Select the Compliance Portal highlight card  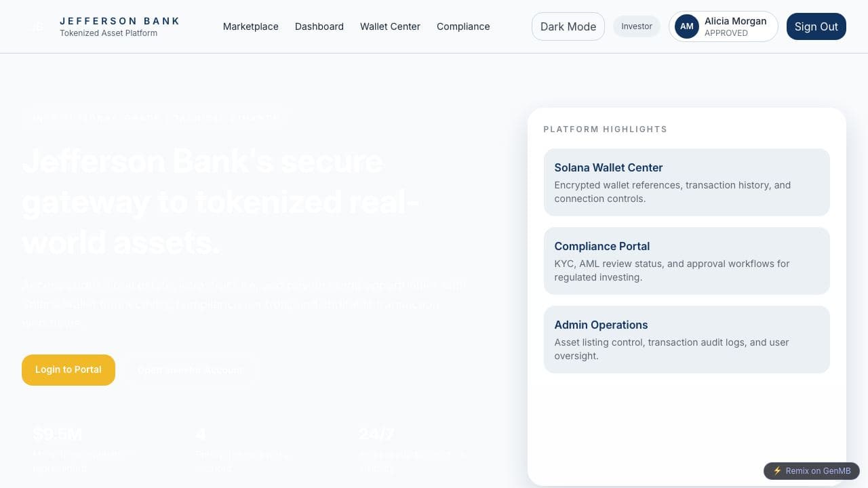pos(687,261)
